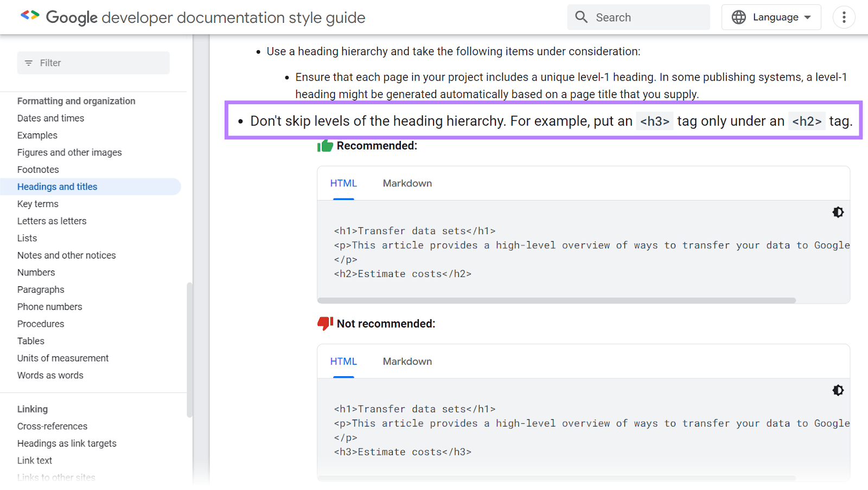
Task: Open Notes and other notices page
Action: [x=67, y=255]
